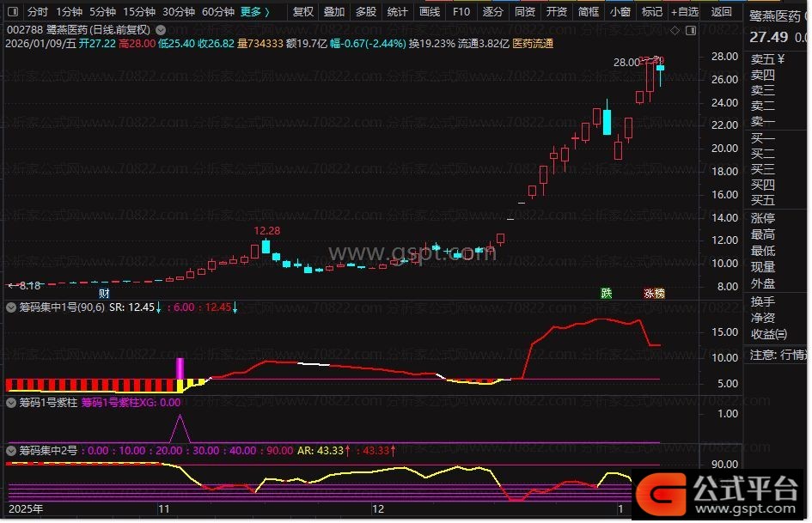812x523 pixels.
Task: Switch to the 60分钟 period tab
Action: coord(217,12)
